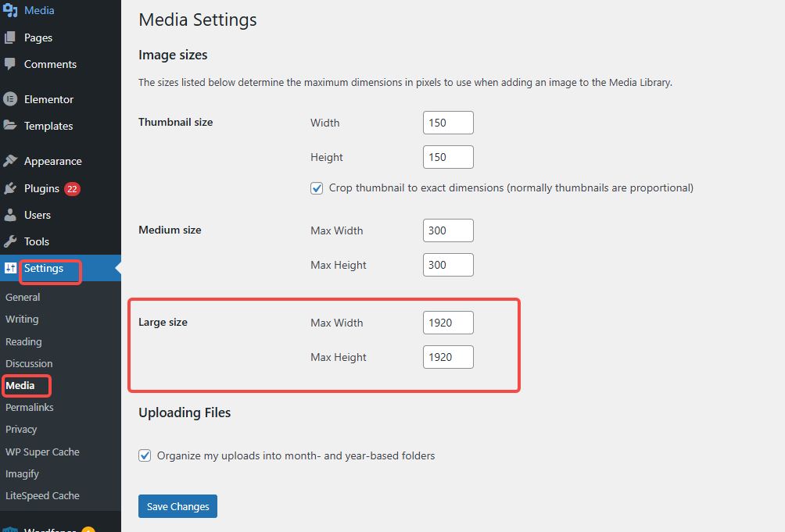This screenshot has width=785, height=532.
Task: Uncheck Crop thumbnail to exact dimensions
Action: pos(317,188)
